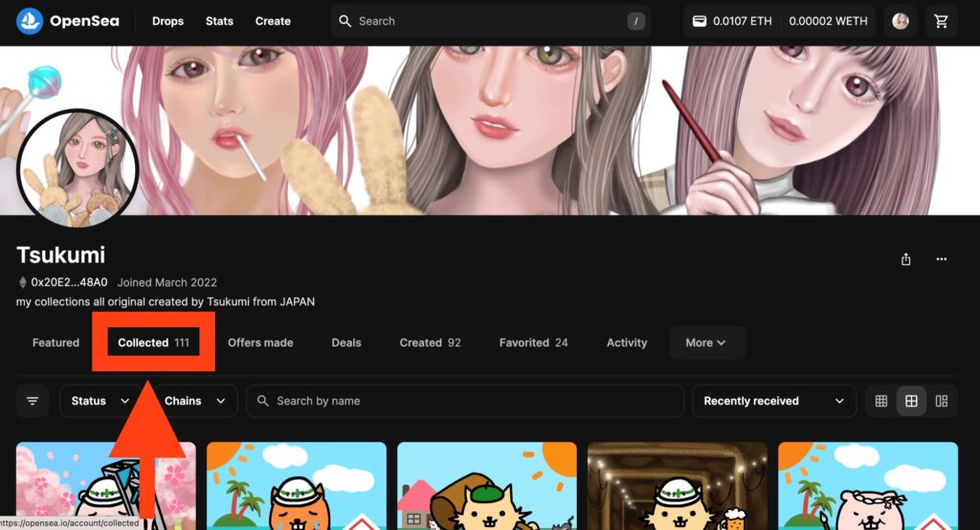This screenshot has width=980, height=530.
Task: Click the Tsukumi profile picture
Action: coord(78,168)
